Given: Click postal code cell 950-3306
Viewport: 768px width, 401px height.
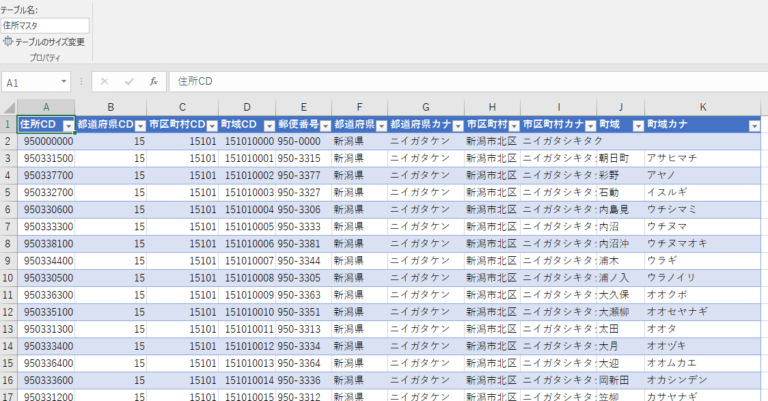Looking at the screenshot, I should coord(304,210).
